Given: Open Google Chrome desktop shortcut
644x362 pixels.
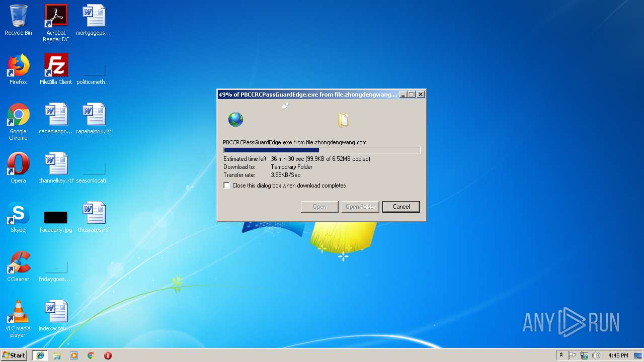Looking at the screenshot, I should pyautogui.click(x=18, y=122).
